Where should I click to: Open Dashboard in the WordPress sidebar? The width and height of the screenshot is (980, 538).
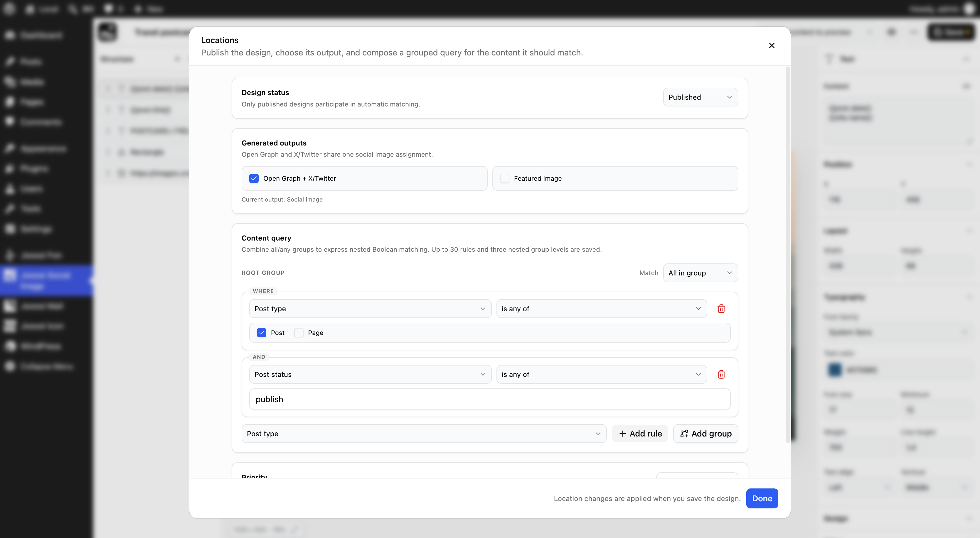(x=41, y=35)
